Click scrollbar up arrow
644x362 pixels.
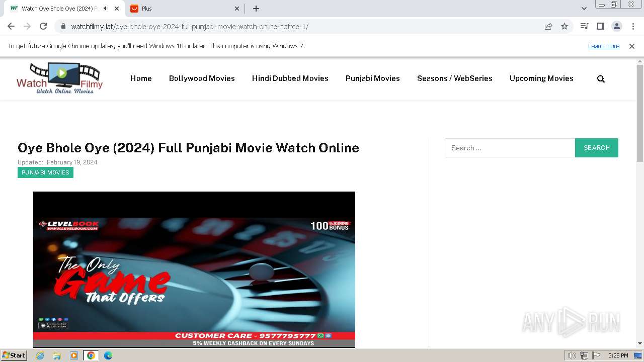[640, 61]
